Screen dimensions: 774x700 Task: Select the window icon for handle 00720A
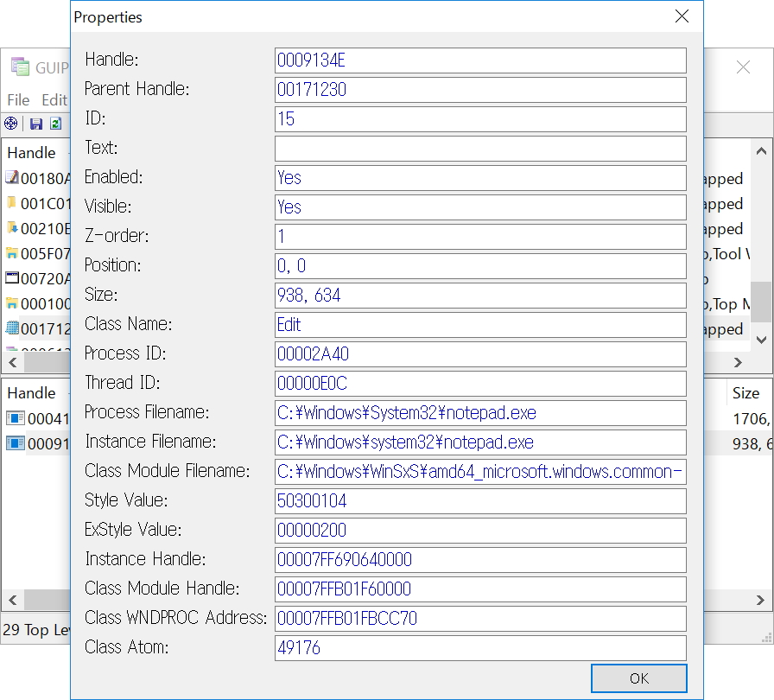[x=12, y=278]
